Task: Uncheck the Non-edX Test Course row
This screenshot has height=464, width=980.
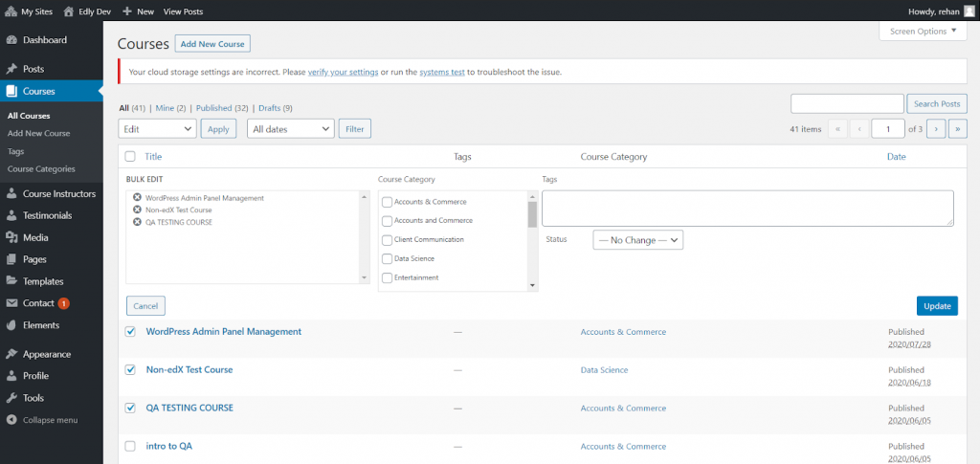Action: tap(130, 369)
